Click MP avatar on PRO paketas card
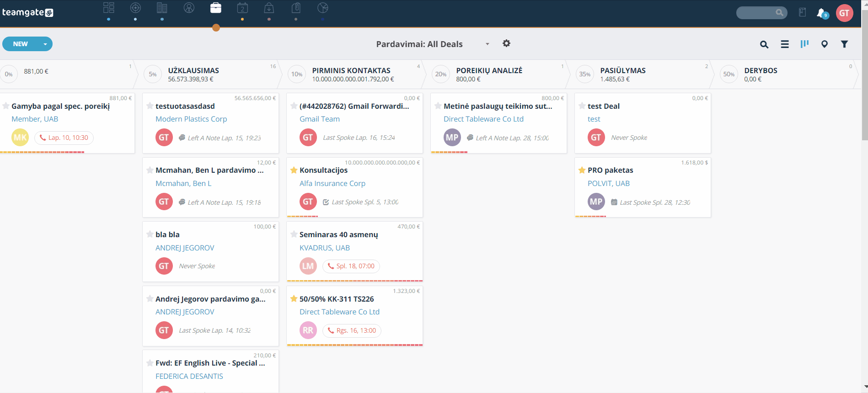Viewport: 868px width, 393px height. [596, 202]
